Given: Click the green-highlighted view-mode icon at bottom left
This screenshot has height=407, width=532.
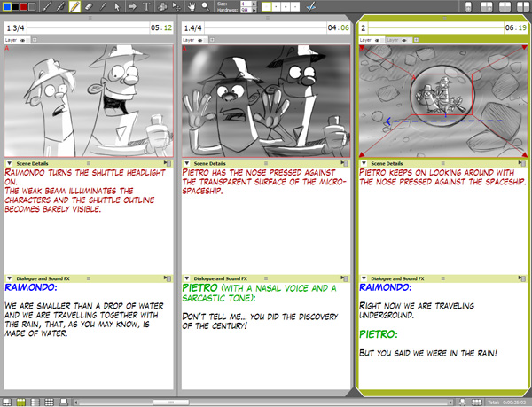Looking at the screenshot, I should click(20, 403).
